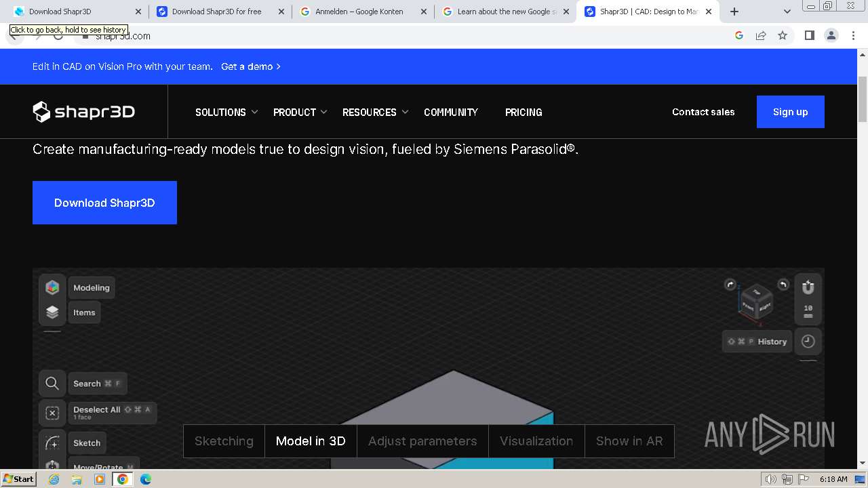The image size is (868, 488).
Task: Click Chrome icon in taskbar
Action: coord(123,479)
